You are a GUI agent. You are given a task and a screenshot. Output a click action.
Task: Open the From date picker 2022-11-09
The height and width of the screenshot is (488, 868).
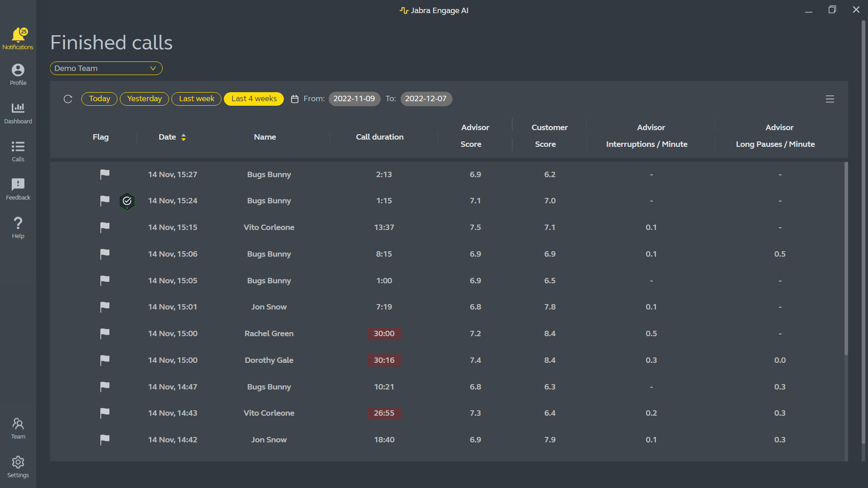click(354, 99)
